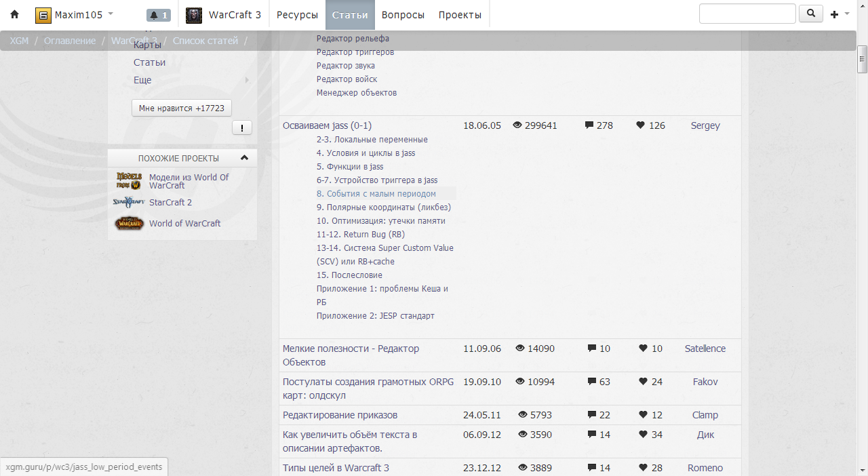This screenshot has width=868, height=476.
Task: Click heart icon in Clamp row
Action: coord(643,415)
